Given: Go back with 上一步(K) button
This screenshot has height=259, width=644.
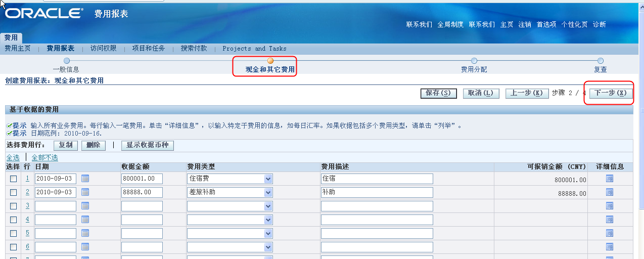Looking at the screenshot, I should tap(527, 93).
